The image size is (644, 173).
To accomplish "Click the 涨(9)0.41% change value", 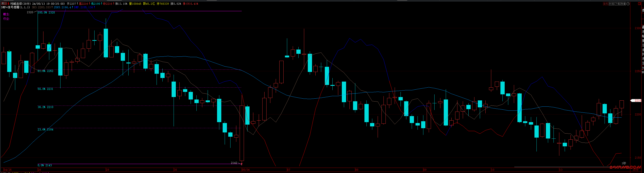I will coord(190,4).
